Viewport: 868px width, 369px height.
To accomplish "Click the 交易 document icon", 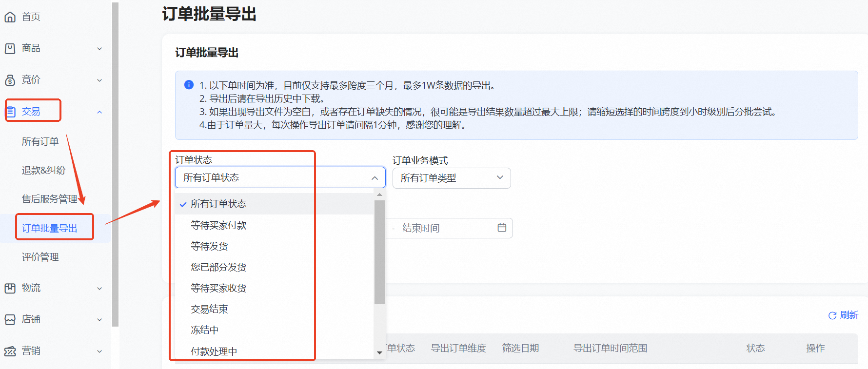I will [x=10, y=112].
